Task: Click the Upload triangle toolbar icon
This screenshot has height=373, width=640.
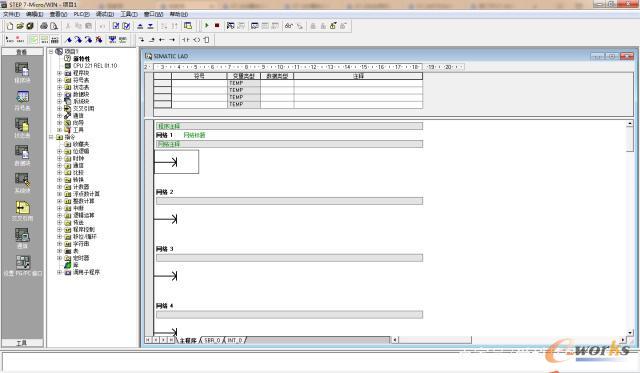Action: (x=140, y=26)
